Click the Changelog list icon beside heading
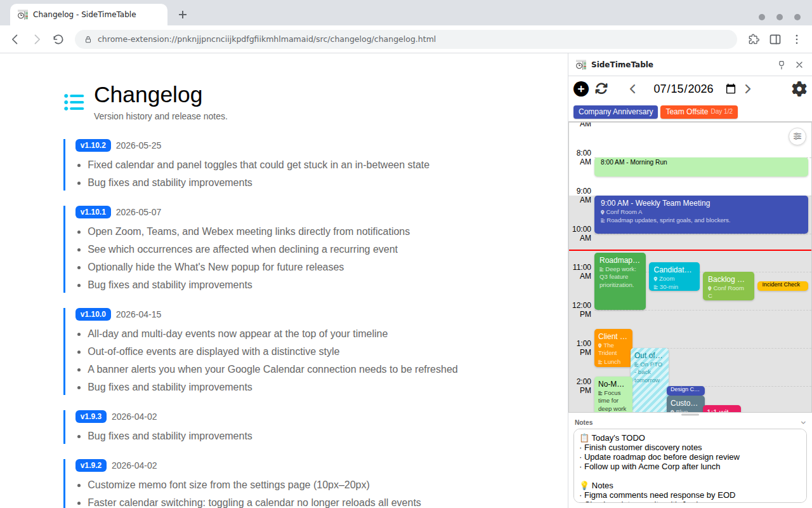812x508 pixels. coord(74,102)
